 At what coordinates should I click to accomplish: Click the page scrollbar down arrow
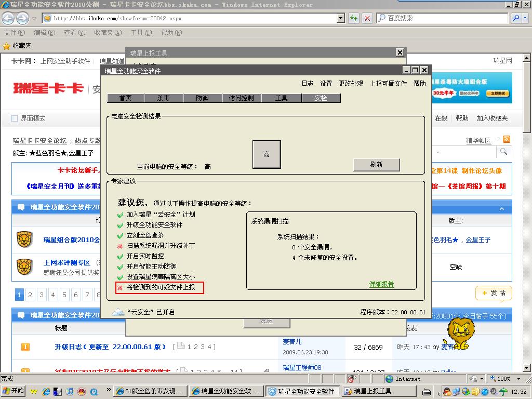tap(526, 367)
